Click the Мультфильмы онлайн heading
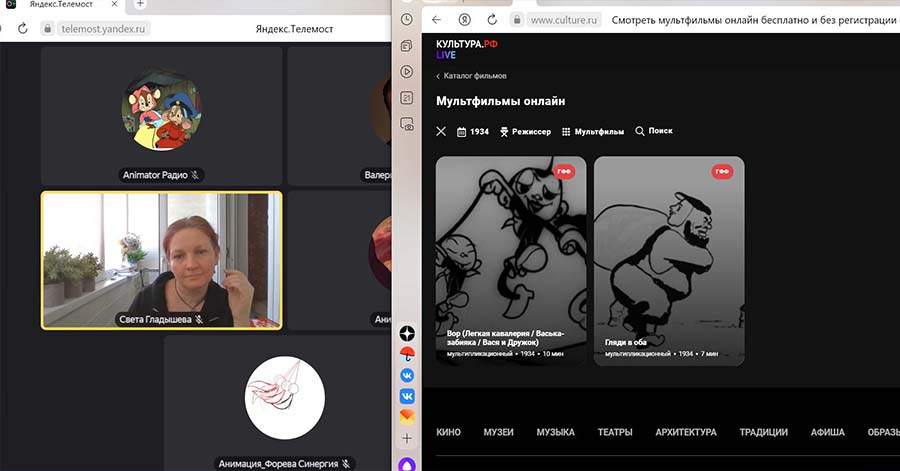 pos(501,102)
